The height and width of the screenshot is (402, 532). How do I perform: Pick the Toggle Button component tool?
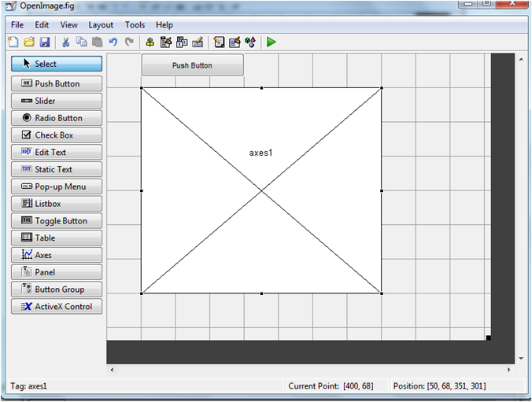coord(57,220)
